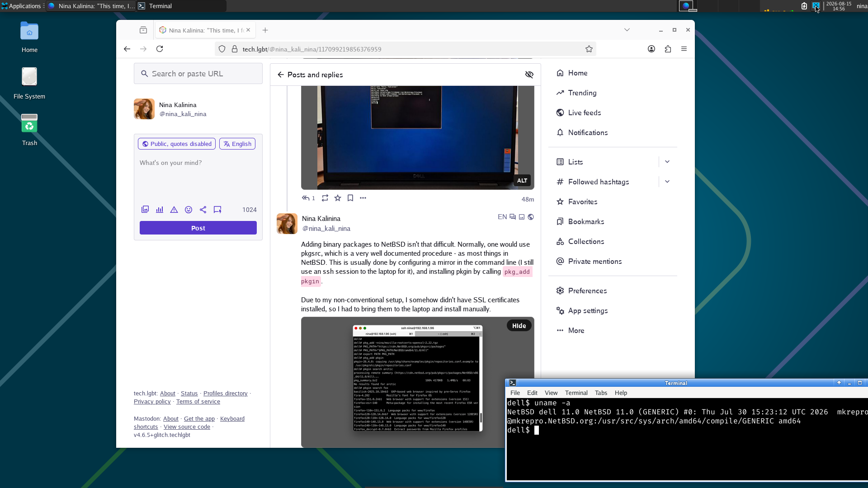Screen dimensions: 868x488
Task: Click the browser address bar URL
Action: pos(312,49)
